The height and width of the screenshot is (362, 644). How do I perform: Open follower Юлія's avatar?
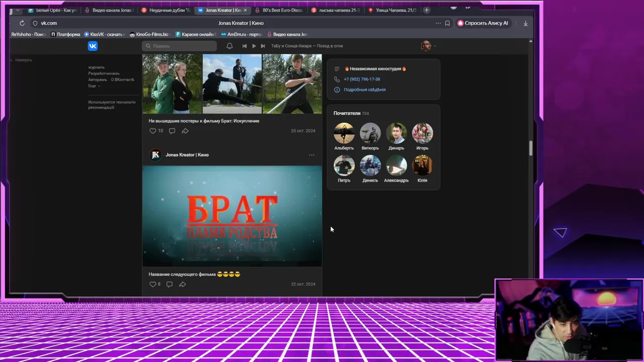423,165
